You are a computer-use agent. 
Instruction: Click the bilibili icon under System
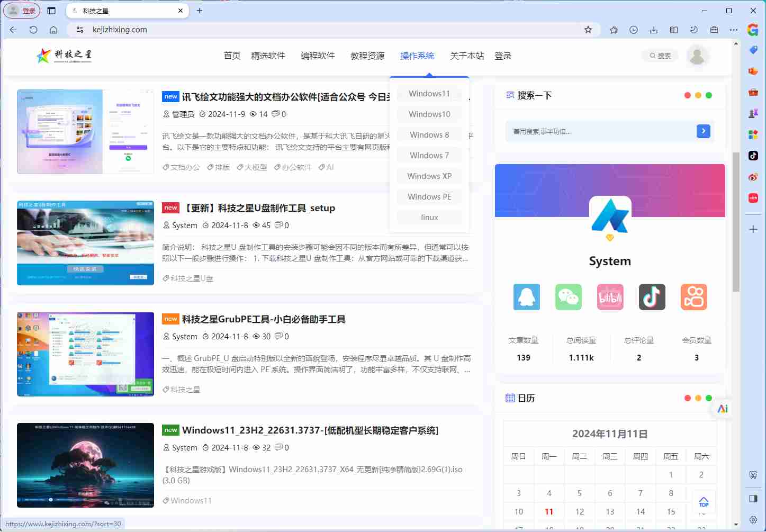pos(610,297)
